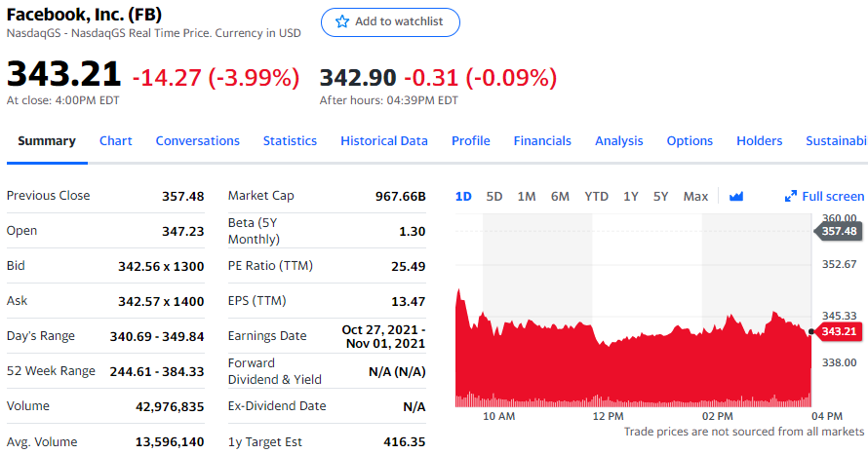Click the Full screen expand arrows icon

point(791,196)
